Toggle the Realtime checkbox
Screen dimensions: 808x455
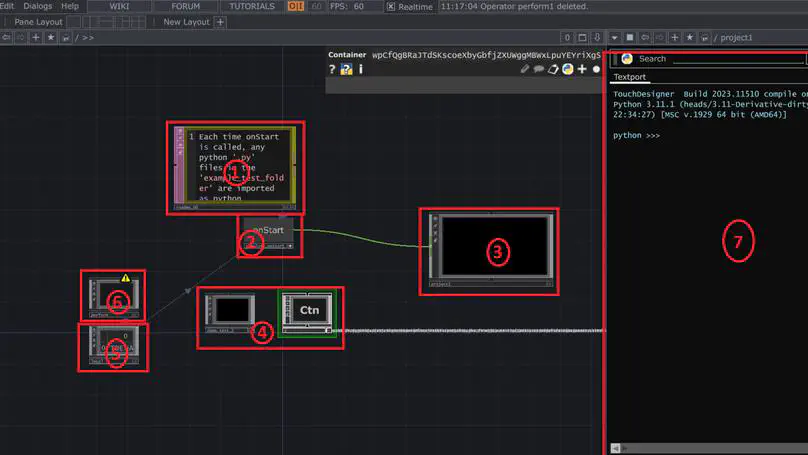tap(391, 7)
